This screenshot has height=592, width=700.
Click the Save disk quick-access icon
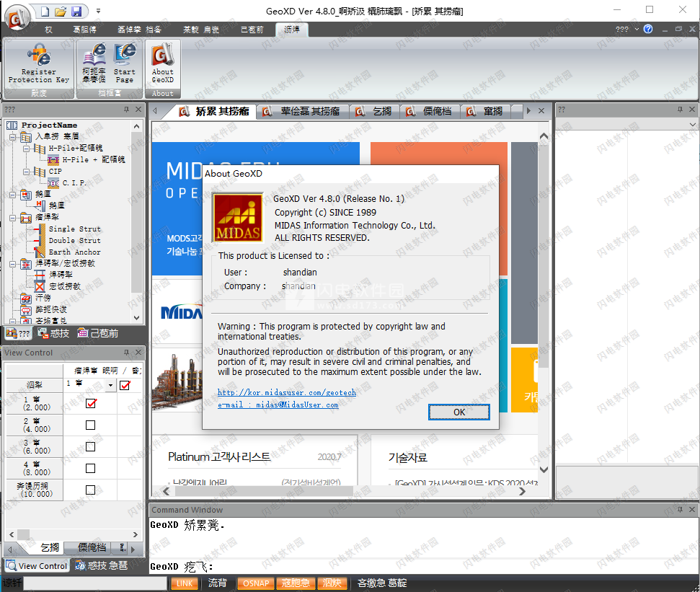[76, 11]
